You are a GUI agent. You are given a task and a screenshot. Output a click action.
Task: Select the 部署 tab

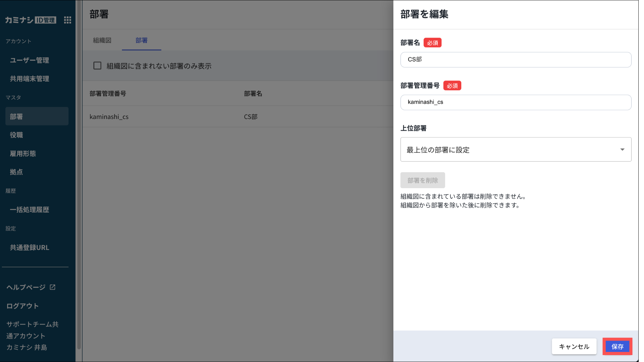pyautogui.click(x=142, y=40)
